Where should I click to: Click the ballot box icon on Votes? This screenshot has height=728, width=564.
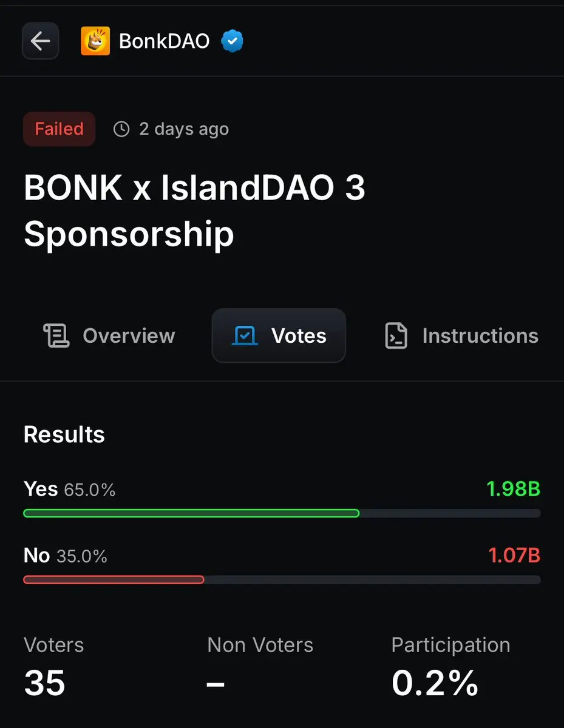(x=245, y=335)
